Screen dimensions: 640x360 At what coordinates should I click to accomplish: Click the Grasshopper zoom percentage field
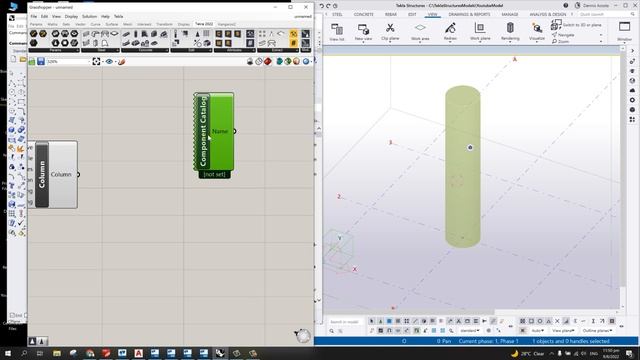coord(68,62)
